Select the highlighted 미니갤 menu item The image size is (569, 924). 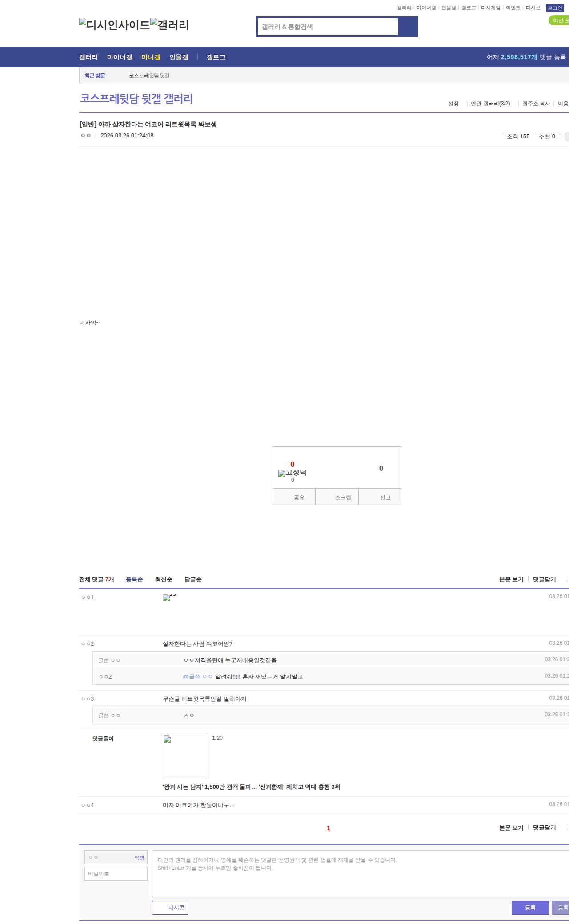click(151, 57)
